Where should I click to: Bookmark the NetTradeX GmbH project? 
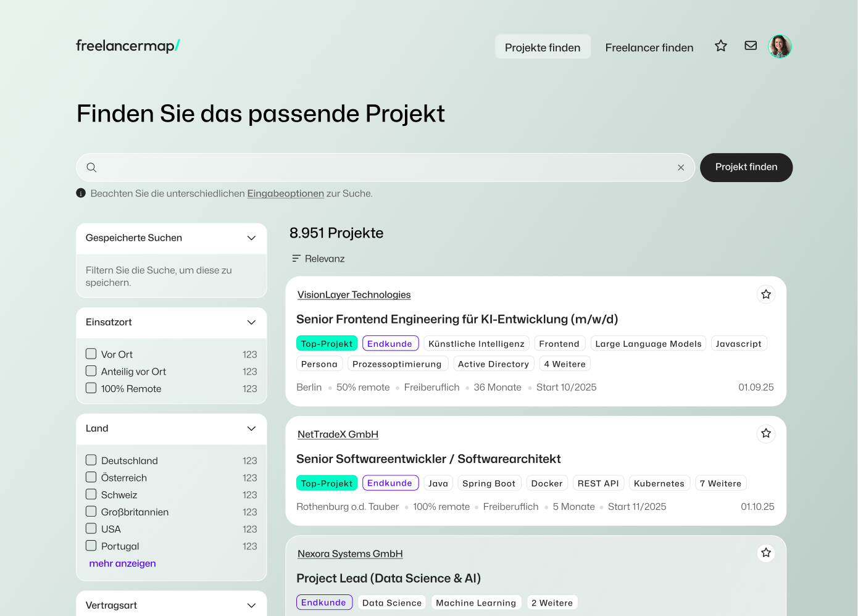(x=766, y=434)
